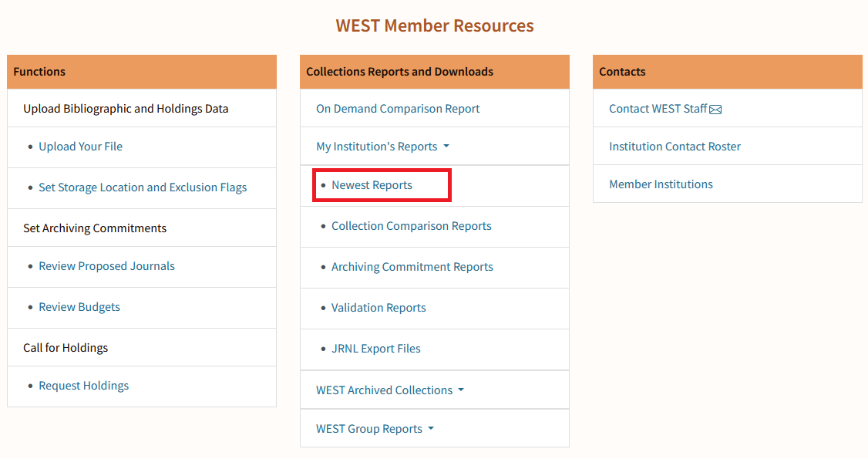Expand the WEST Group Reports dropdown
The width and height of the screenshot is (868, 459).
(375, 429)
